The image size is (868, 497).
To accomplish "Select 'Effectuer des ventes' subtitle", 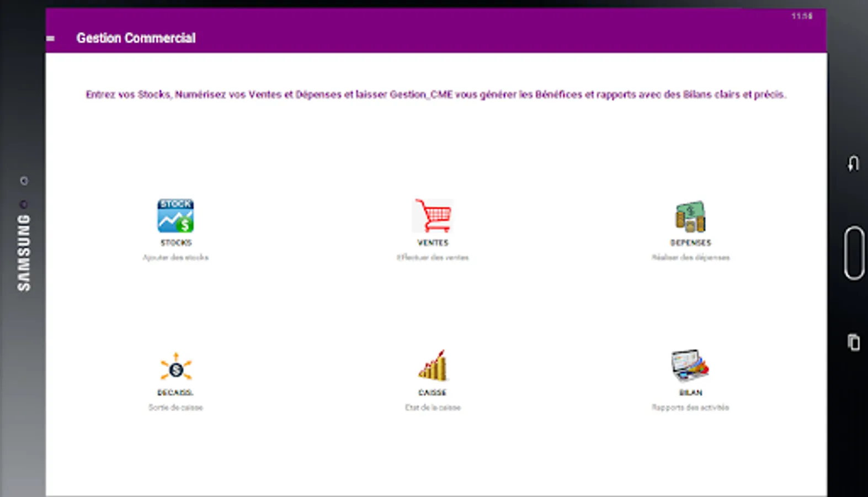I will [433, 257].
